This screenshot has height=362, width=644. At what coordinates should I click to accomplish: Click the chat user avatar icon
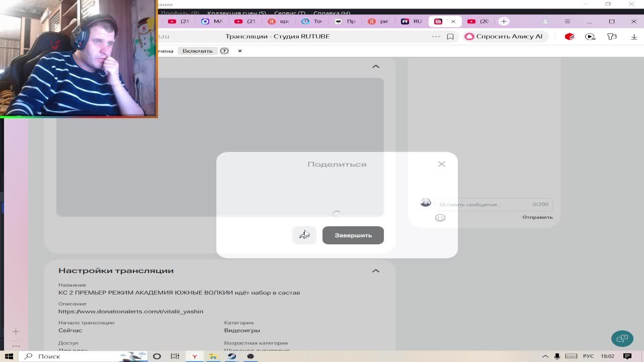[x=426, y=202]
